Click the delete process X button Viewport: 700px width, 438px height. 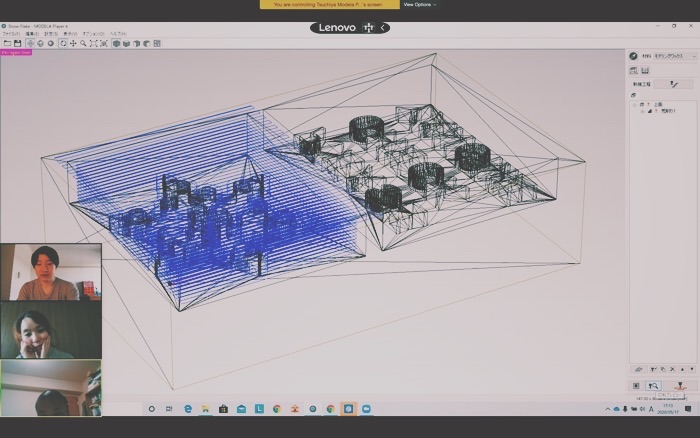pyautogui.click(x=672, y=369)
